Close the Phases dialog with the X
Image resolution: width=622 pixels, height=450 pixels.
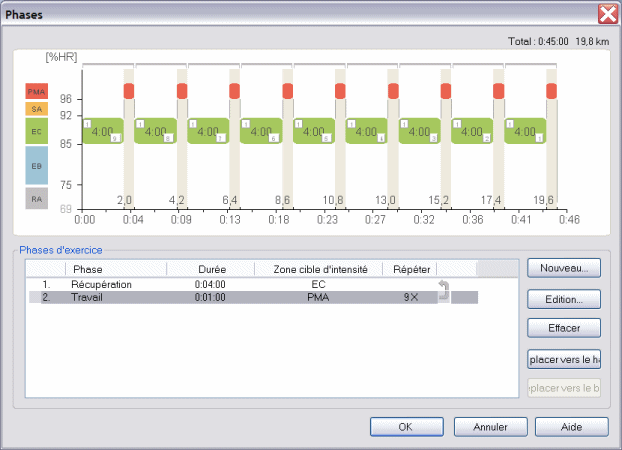(606, 13)
